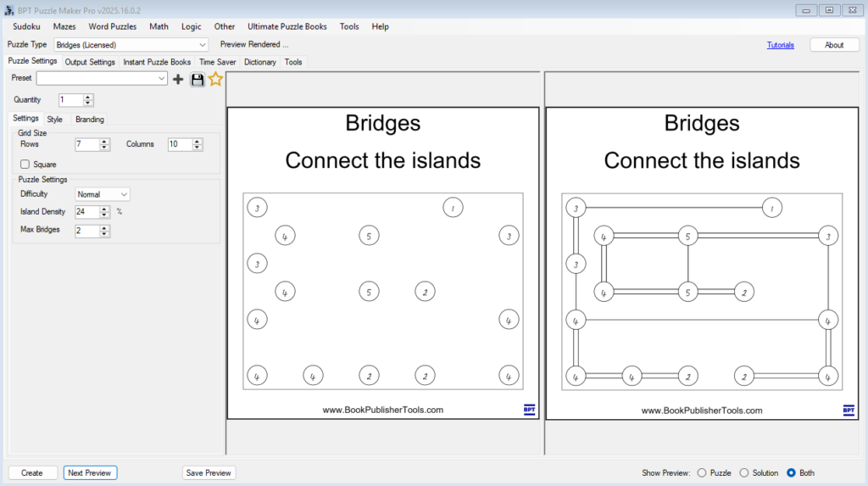Image resolution: width=868 pixels, height=486 pixels.
Task: Click the save preset floppy disk icon
Action: 198,79
